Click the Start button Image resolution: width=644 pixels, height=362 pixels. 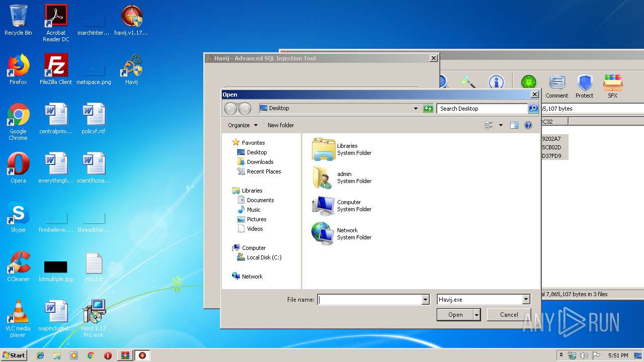coord(14,355)
